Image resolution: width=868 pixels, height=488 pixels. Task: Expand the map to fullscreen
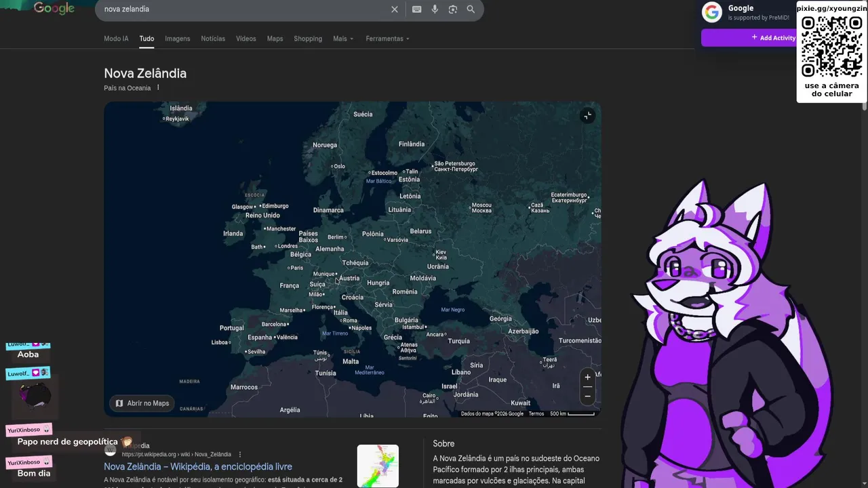tap(587, 116)
